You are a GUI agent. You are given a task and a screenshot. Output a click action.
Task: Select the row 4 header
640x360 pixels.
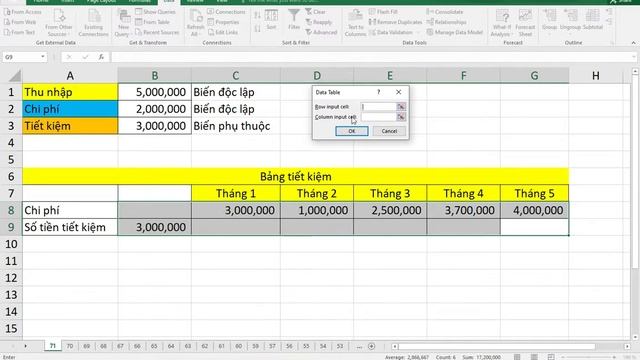pos(11,143)
